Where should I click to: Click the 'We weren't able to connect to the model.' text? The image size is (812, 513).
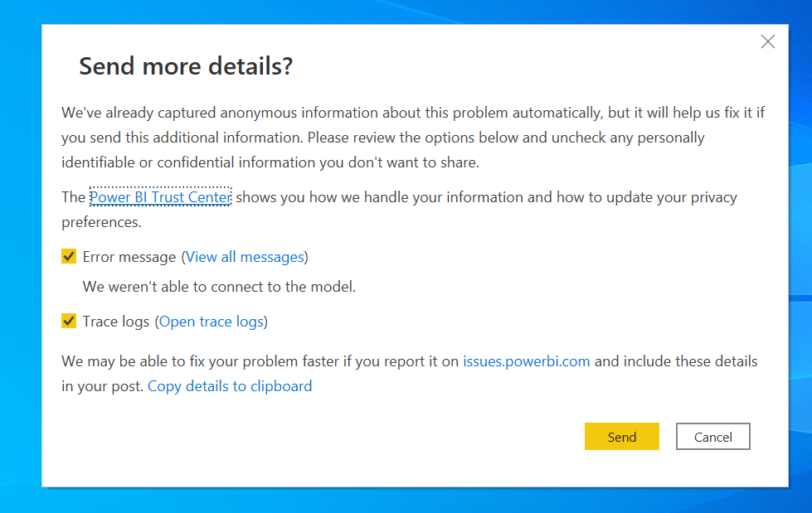tap(219, 287)
